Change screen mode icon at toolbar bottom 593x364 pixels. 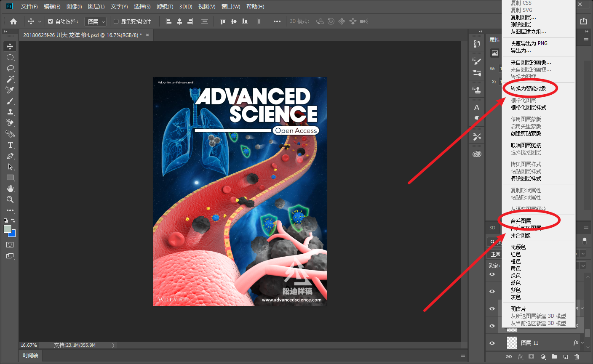click(10, 255)
